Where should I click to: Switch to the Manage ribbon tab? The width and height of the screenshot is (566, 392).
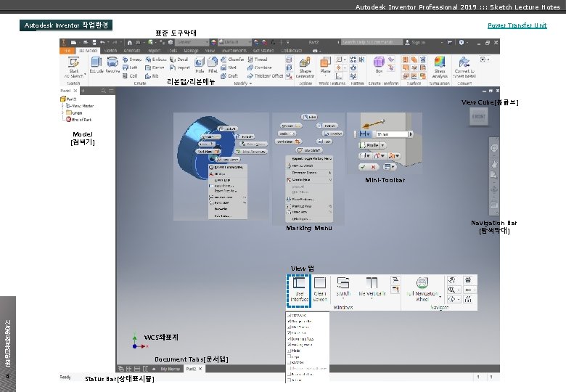click(x=191, y=51)
